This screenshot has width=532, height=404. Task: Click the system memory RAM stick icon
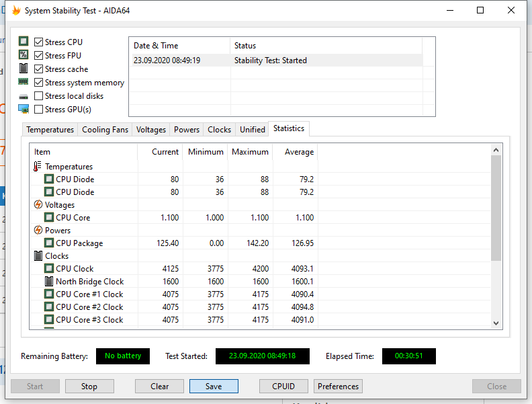click(24, 81)
